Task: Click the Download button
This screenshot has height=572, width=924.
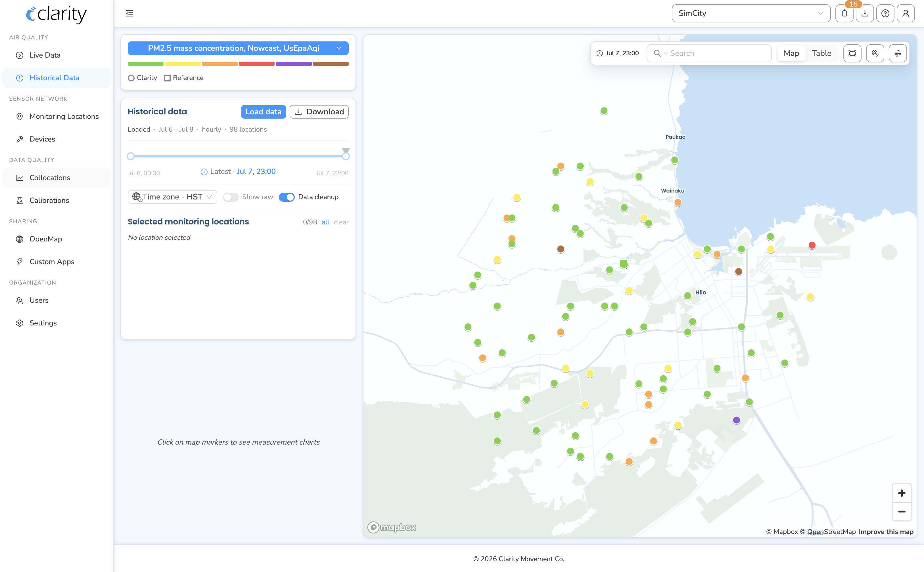Action: coord(319,112)
